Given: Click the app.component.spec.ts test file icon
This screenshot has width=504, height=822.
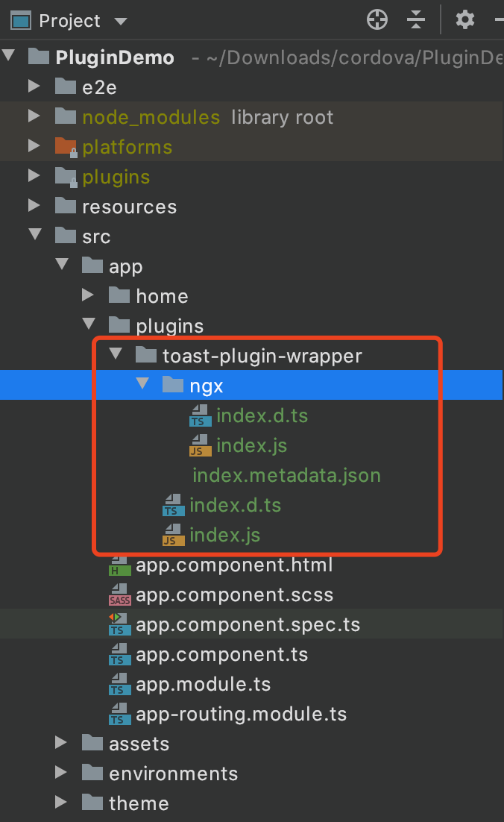Looking at the screenshot, I should (119, 625).
